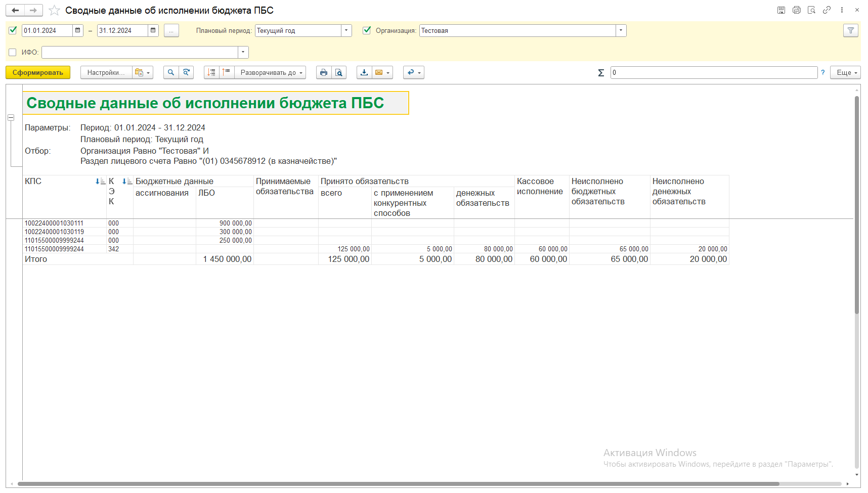
Task: Open Плановый период dropdown list
Action: 346,30
